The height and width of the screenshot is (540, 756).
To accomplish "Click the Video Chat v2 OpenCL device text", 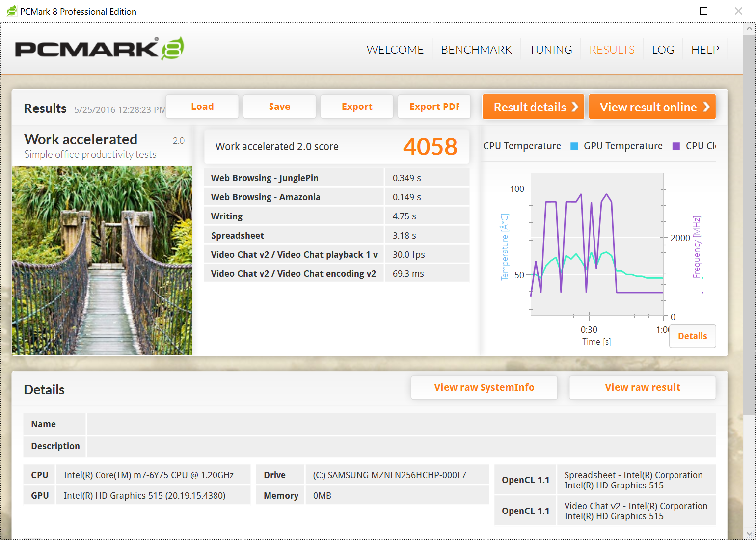I will [x=636, y=511].
